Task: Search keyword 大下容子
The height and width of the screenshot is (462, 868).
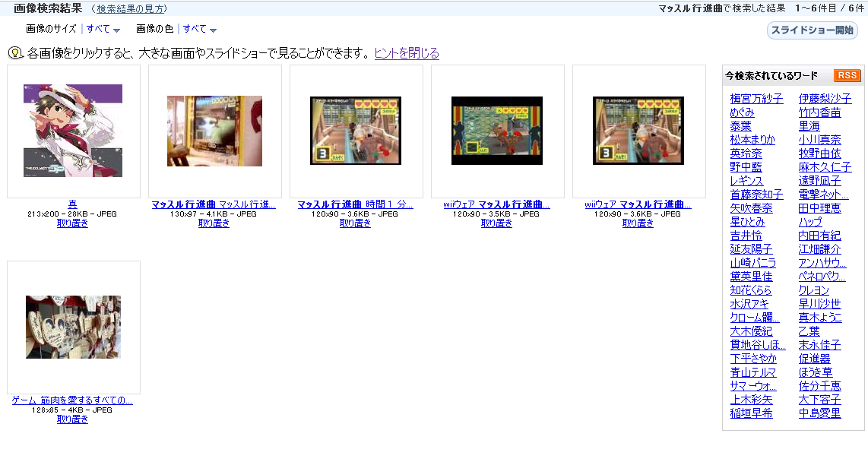Action: pyautogui.click(x=820, y=400)
